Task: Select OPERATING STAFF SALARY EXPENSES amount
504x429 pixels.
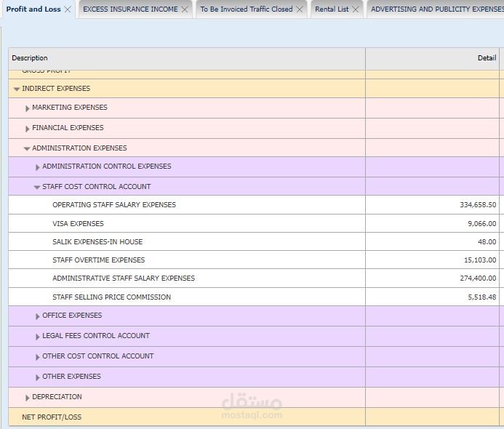Action: click(478, 205)
